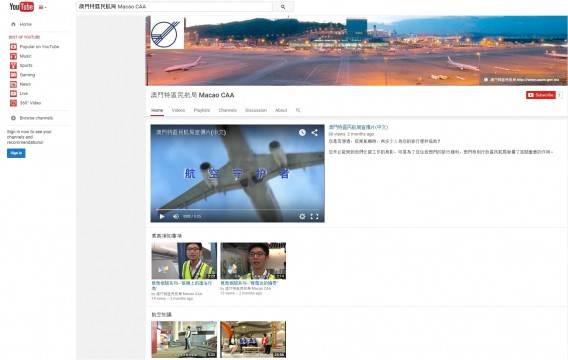Play the featured video
The image size is (568, 360).
tap(162, 216)
